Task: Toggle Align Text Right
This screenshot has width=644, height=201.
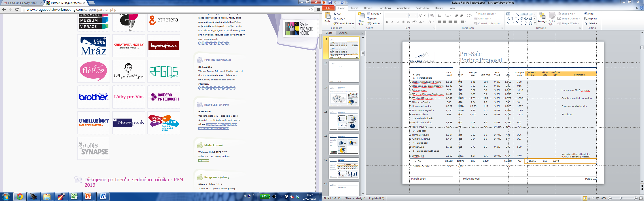Action: pos(450,22)
